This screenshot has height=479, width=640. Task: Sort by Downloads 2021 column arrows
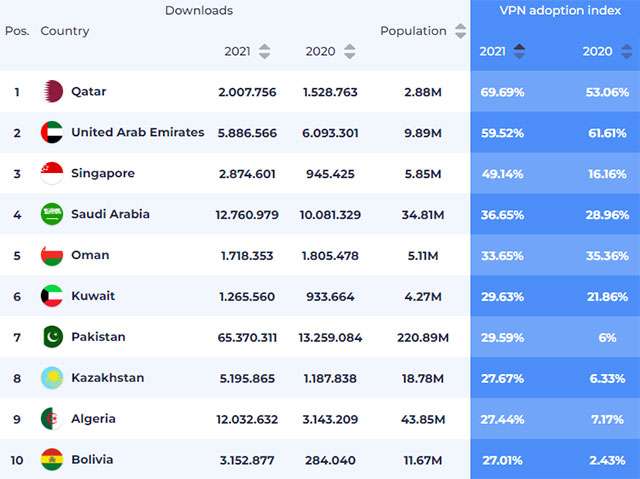coord(264,52)
